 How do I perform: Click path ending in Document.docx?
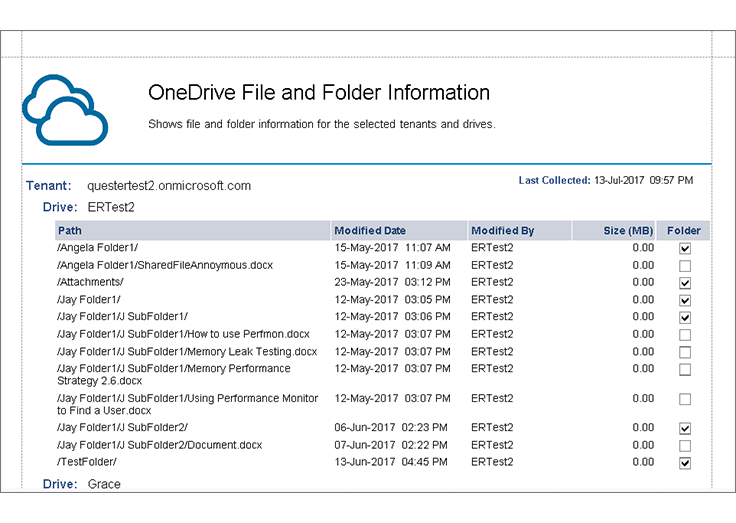[x=160, y=445]
